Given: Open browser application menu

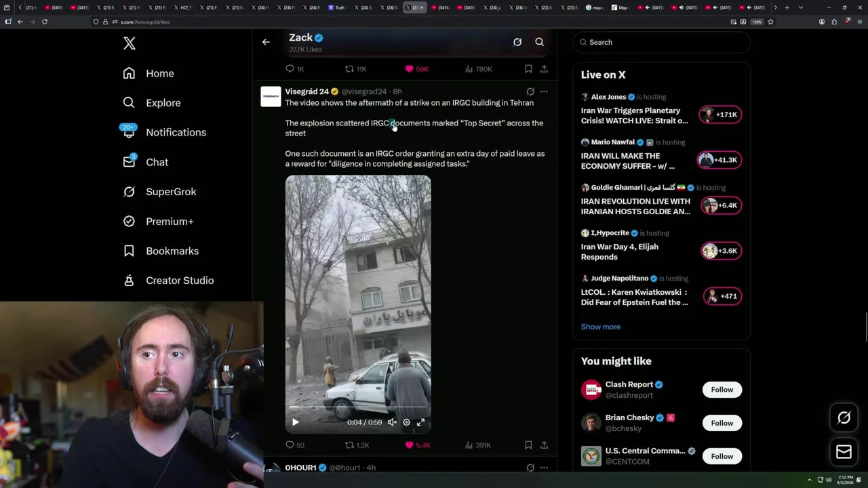Looking at the screenshot, I should coord(859,22).
